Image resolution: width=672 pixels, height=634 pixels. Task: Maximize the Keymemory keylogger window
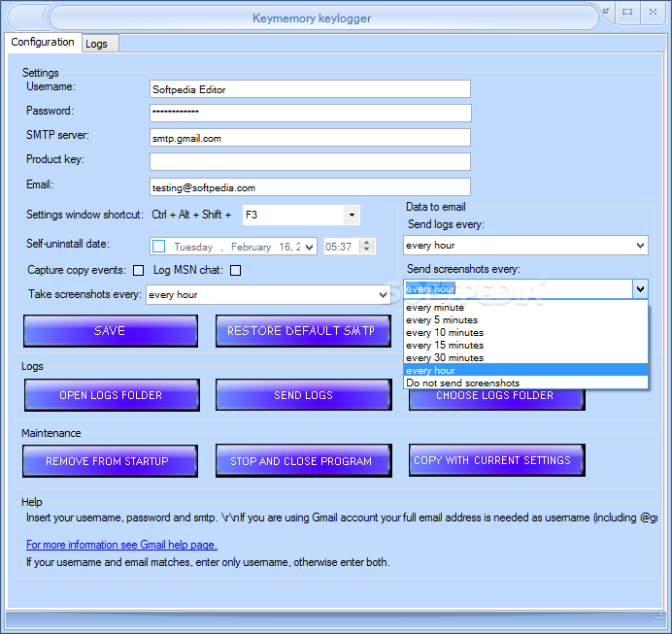(627, 12)
